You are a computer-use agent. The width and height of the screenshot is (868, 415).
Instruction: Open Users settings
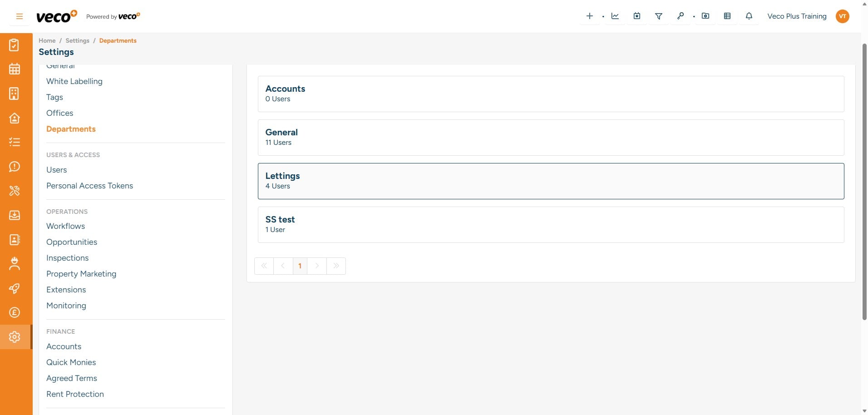57,170
